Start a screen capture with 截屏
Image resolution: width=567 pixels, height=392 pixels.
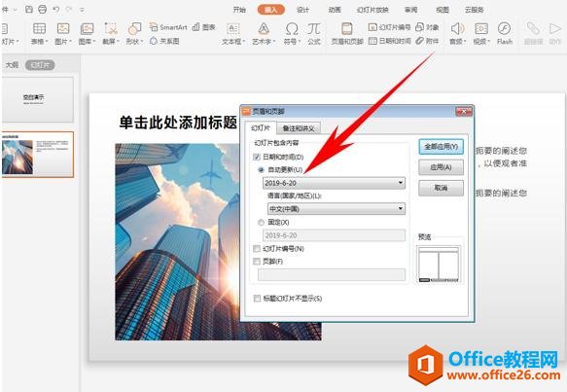coord(111,28)
